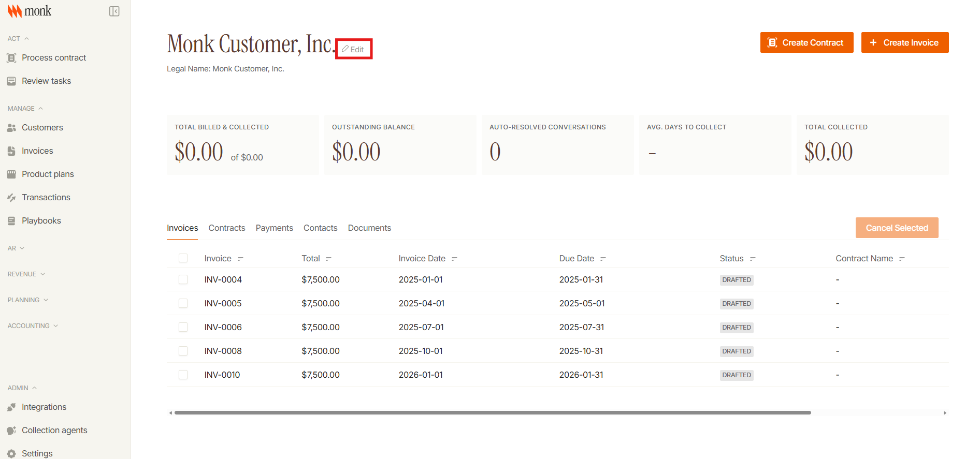This screenshot has width=980, height=459.
Task: Open invoice INV-0010
Action: pyautogui.click(x=222, y=375)
